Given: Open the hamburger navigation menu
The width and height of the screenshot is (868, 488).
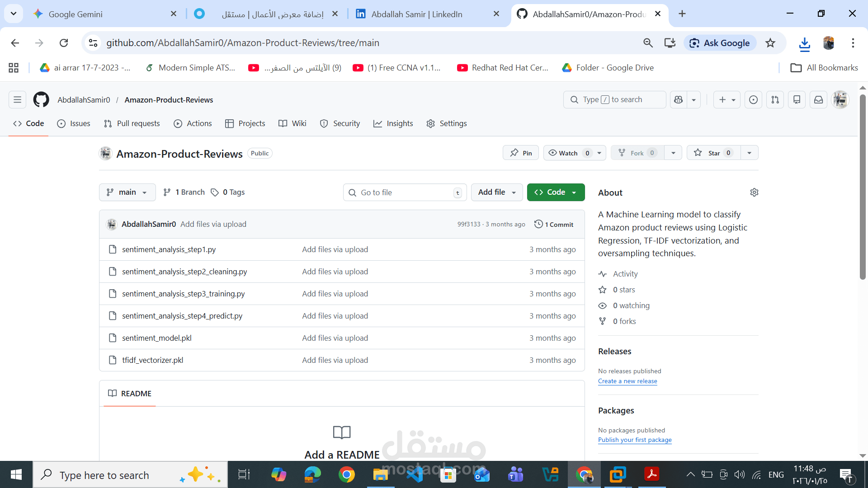Looking at the screenshot, I should click(x=17, y=99).
